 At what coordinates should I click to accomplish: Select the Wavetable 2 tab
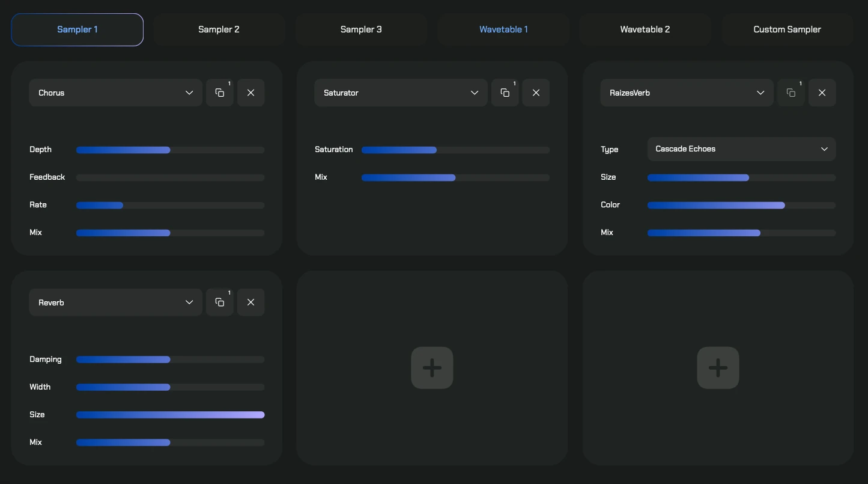click(645, 29)
